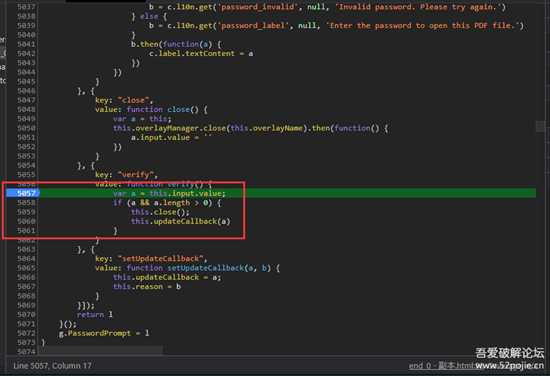Toggle a breakpoint on line number 5058

coord(26,202)
